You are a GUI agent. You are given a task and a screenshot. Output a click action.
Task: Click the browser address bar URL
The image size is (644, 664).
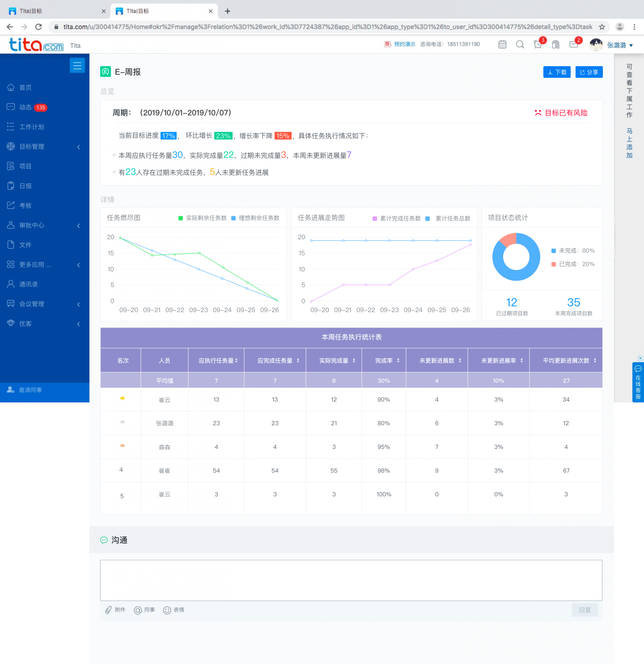coord(328,27)
